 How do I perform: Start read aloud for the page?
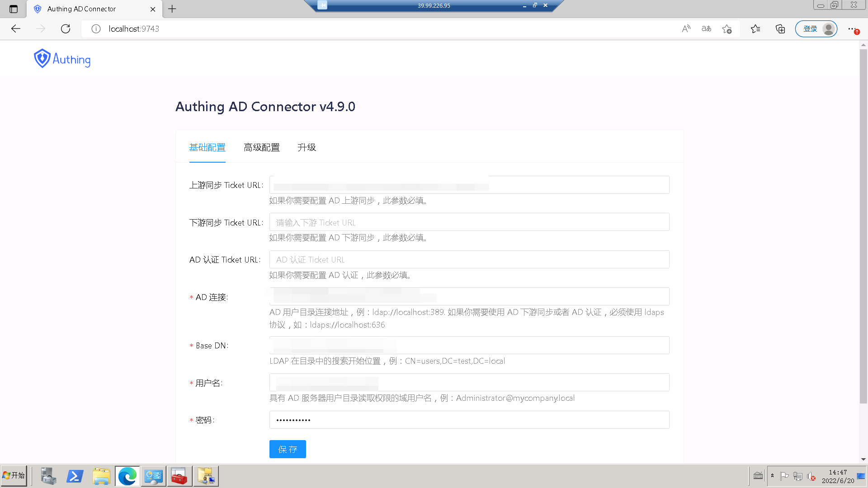pyautogui.click(x=686, y=28)
